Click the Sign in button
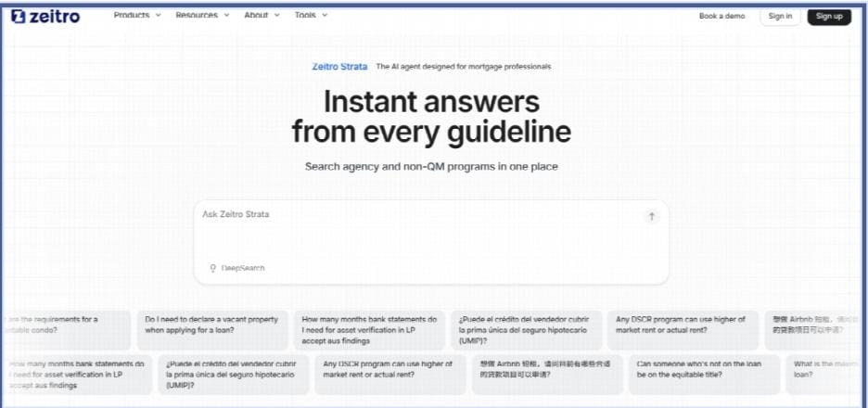Viewport: 868px width, 408px height. [x=780, y=16]
